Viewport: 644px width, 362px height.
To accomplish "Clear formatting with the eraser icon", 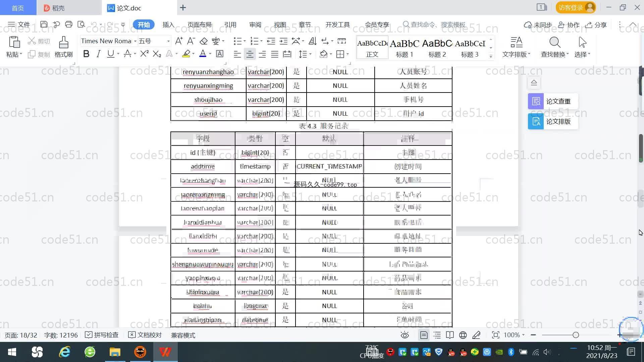I will (x=204, y=41).
